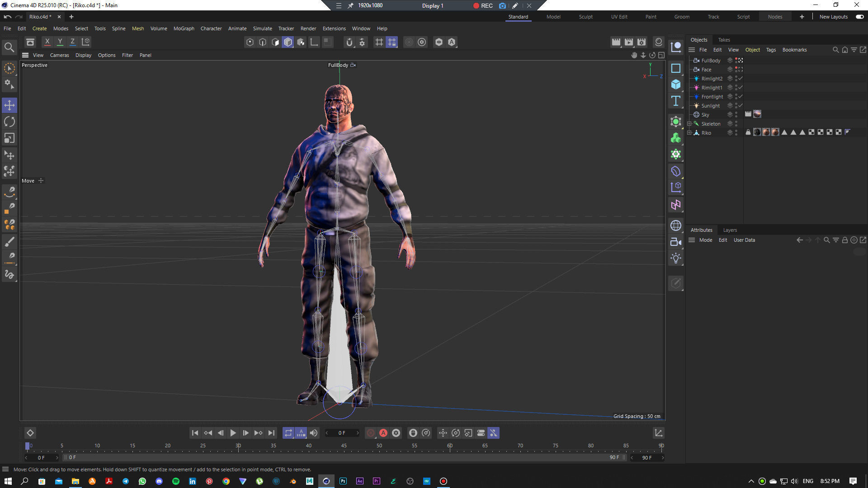Go to end of animation
The height and width of the screenshot is (488, 868).
point(271,433)
